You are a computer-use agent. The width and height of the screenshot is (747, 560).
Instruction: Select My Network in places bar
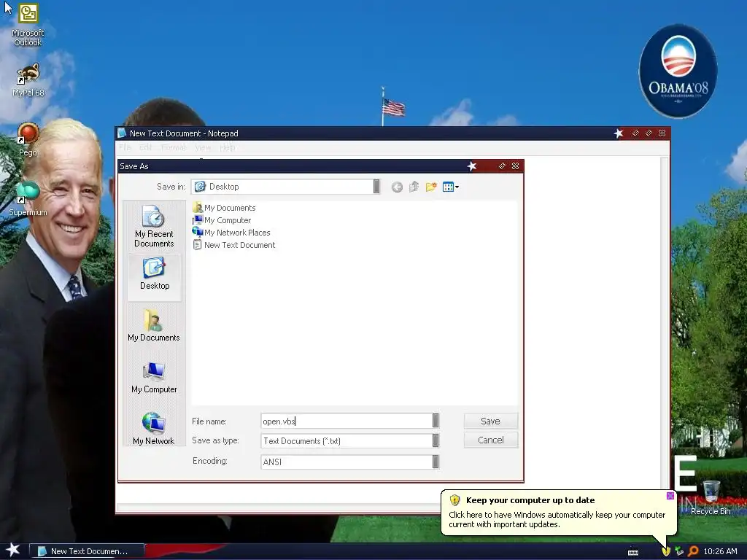(154, 429)
